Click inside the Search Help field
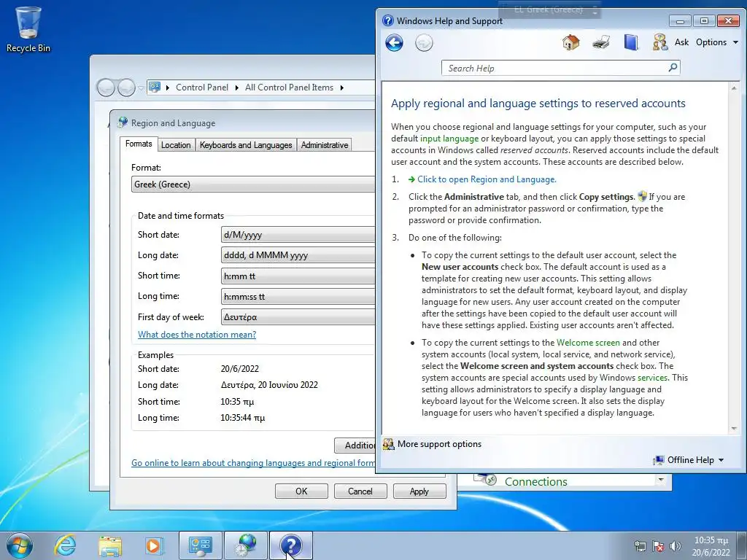Screen dimensions: 747x560 click(555, 68)
